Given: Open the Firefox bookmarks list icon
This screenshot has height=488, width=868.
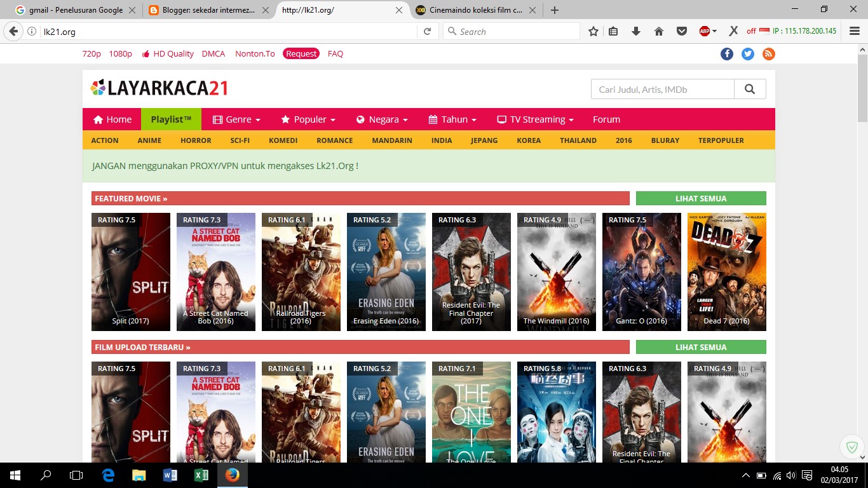Looking at the screenshot, I should pyautogui.click(x=613, y=31).
